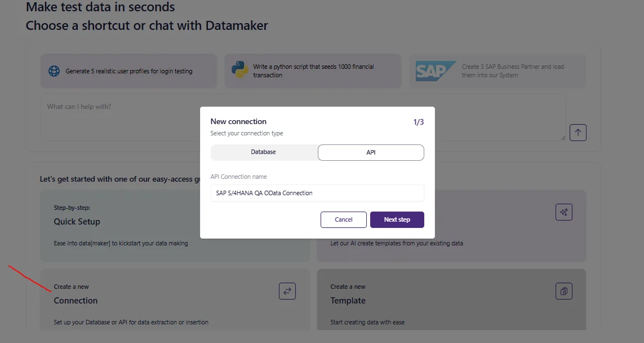The width and height of the screenshot is (644, 343).
Task: Open the Quick Setup guide
Action: pyautogui.click(x=77, y=222)
